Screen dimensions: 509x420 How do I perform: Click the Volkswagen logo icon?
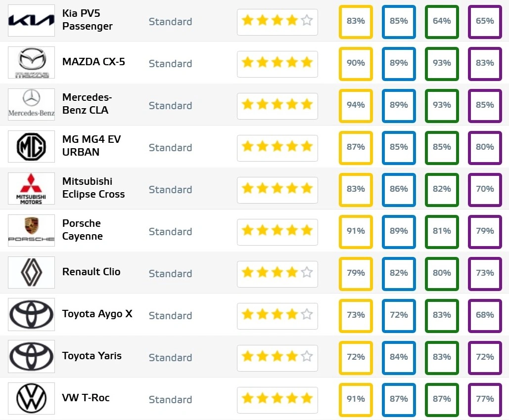pos(31,399)
